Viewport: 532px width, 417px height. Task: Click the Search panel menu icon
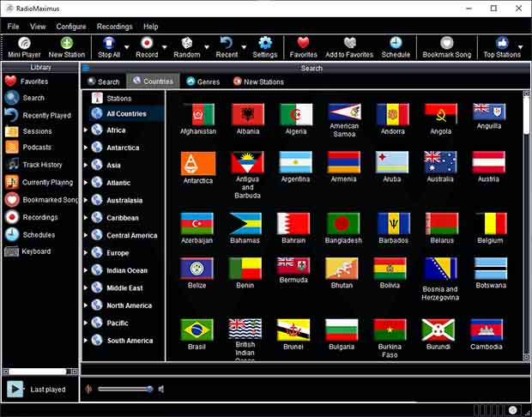(x=86, y=68)
